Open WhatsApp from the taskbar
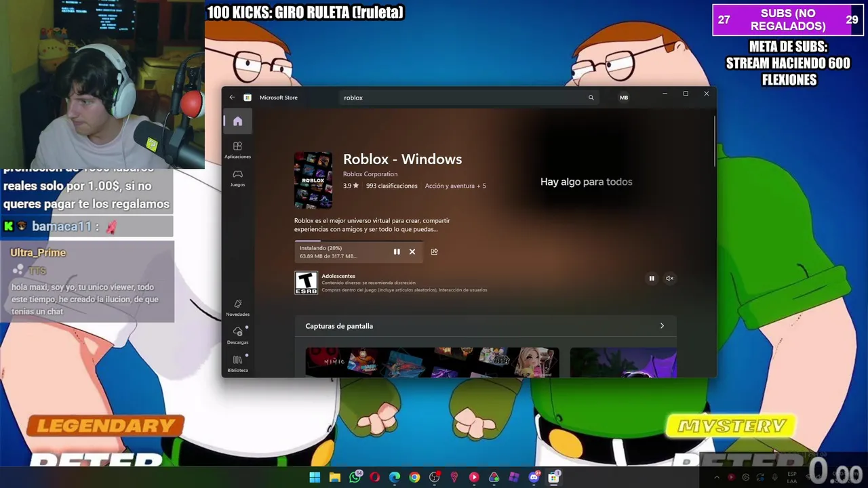Image resolution: width=868 pixels, height=488 pixels. pos(355,477)
